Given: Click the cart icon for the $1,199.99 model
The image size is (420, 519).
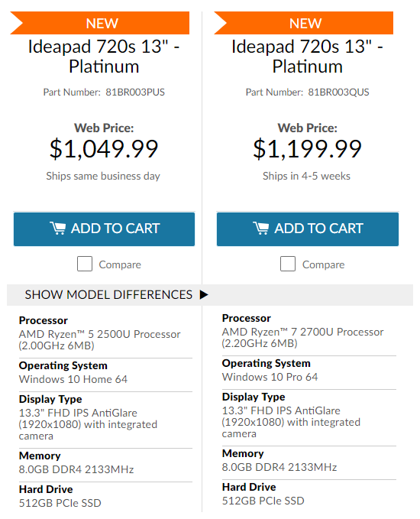Looking at the screenshot, I should (x=260, y=229).
